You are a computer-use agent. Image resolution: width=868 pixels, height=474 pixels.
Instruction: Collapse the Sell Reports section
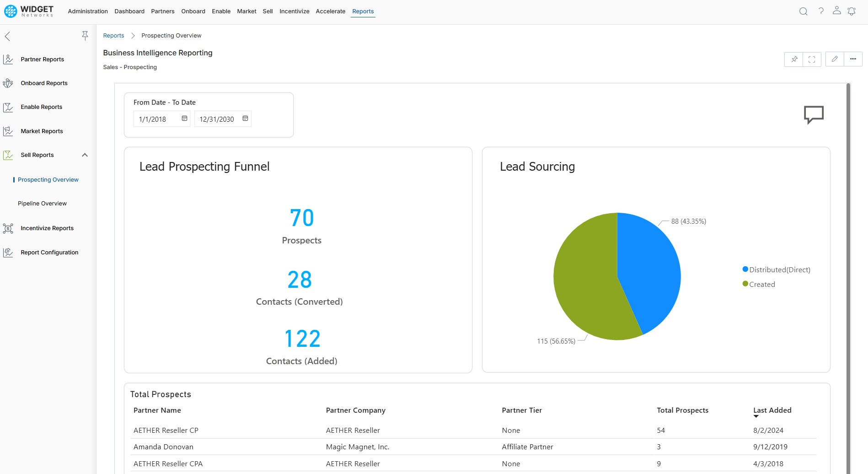click(x=85, y=155)
